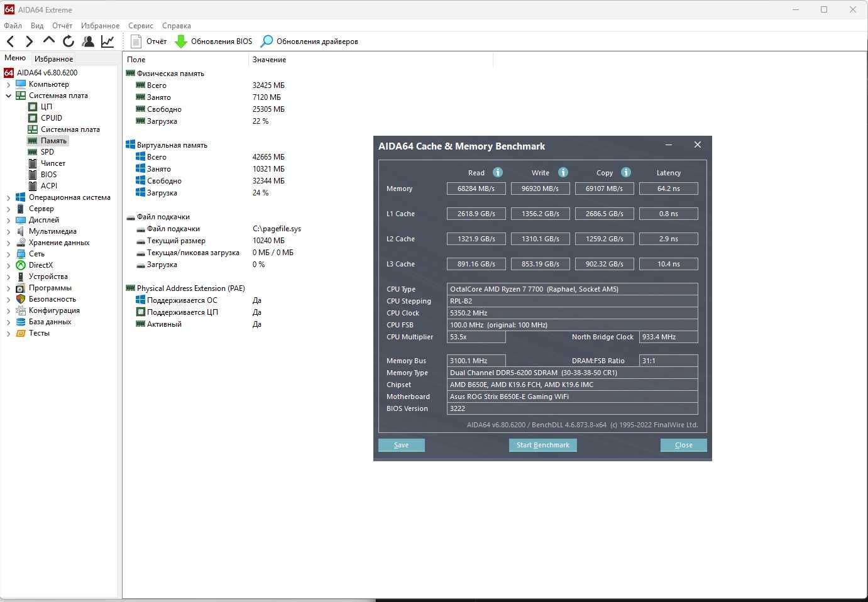Collapse the Системная плата tree node
868x602 pixels.
click(x=8, y=96)
